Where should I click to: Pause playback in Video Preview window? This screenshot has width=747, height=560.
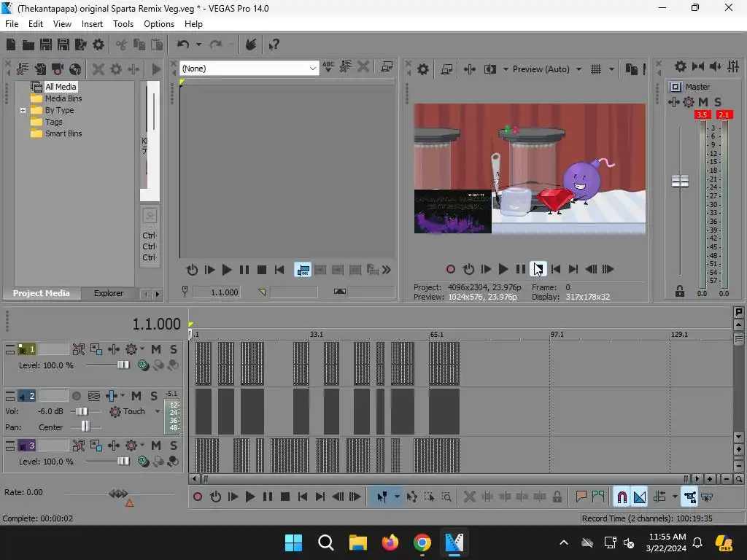521,270
